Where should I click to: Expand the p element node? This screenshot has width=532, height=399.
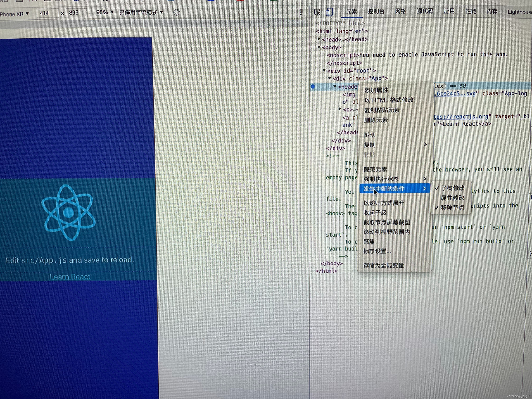[340, 109]
